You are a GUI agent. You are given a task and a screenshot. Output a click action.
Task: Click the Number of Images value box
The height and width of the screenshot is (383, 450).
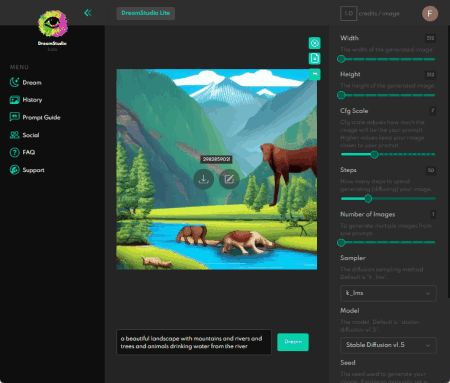[x=433, y=214]
